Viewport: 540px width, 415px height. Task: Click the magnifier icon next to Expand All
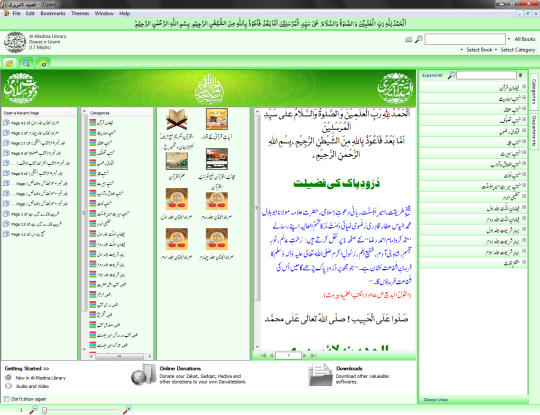[451, 75]
